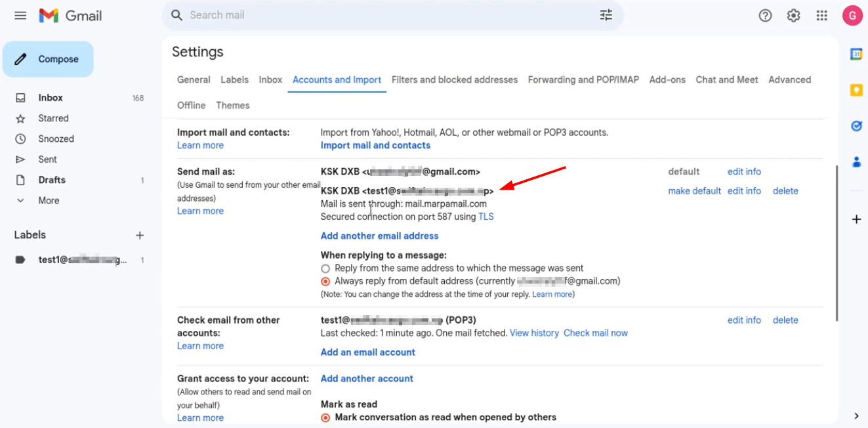Click Add another email address link
The width and height of the screenshot is (868, 428).
[379, 236]
